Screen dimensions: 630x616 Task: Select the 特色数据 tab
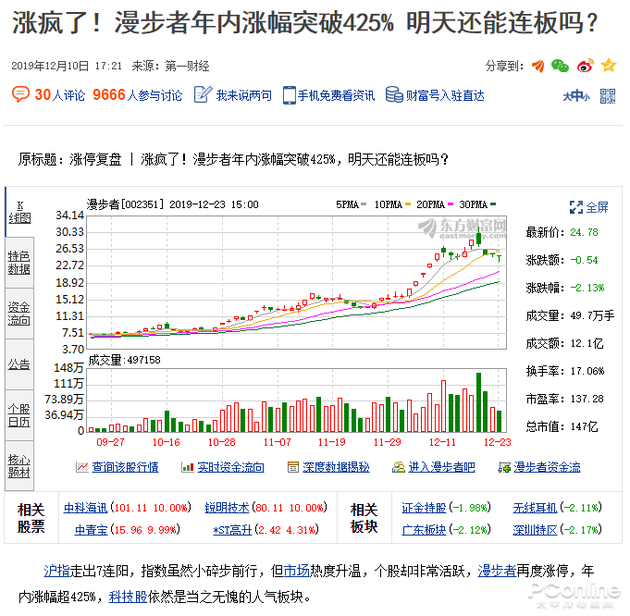20,262
